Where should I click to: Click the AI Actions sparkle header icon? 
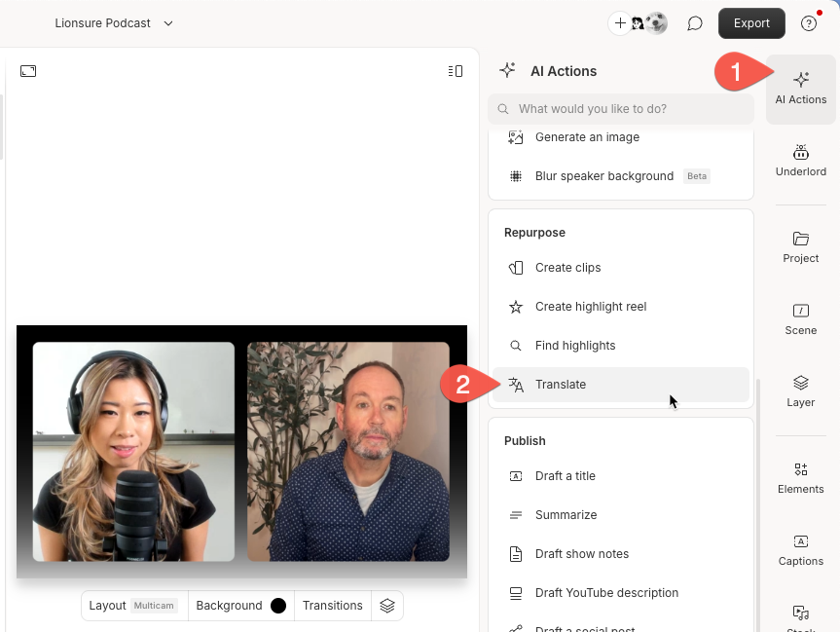tap(507, 70)
